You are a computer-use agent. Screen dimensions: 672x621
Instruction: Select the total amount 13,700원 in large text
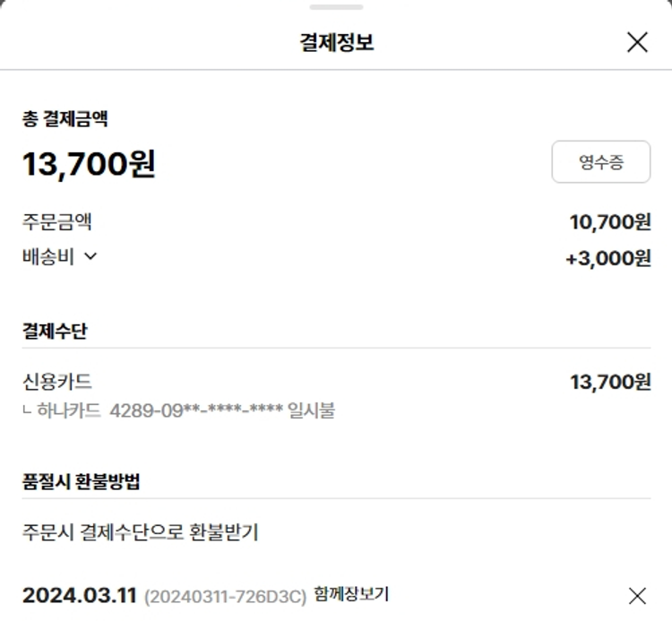[89, 164]
